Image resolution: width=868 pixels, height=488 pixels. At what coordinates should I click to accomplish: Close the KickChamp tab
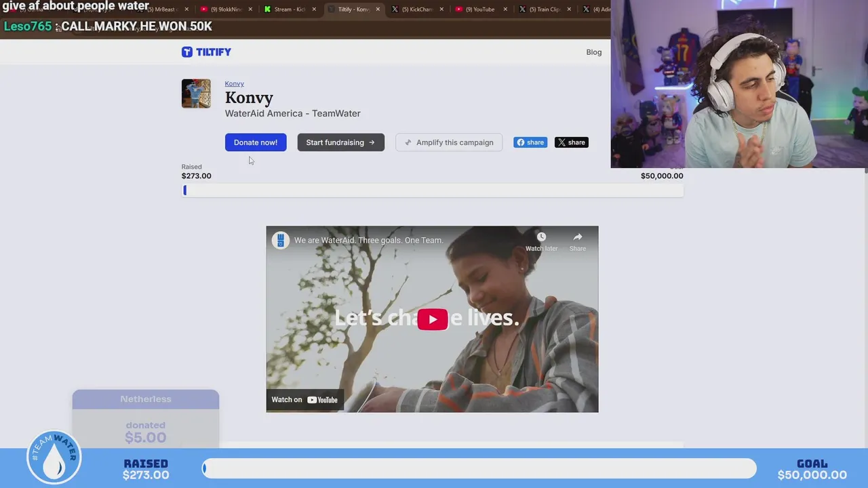(441, 9)
